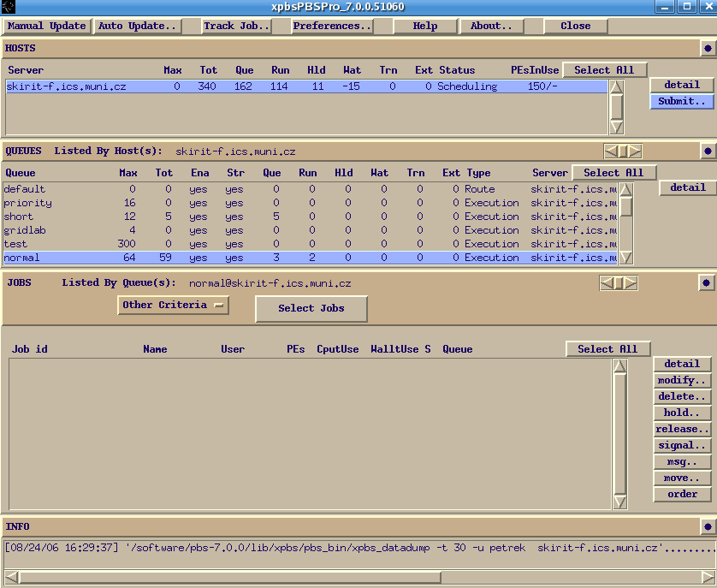Click the hold.. job button
Image resolution: width=717 pixels, height=588 pixels.
pyautogui.click(x=682, y=413)
